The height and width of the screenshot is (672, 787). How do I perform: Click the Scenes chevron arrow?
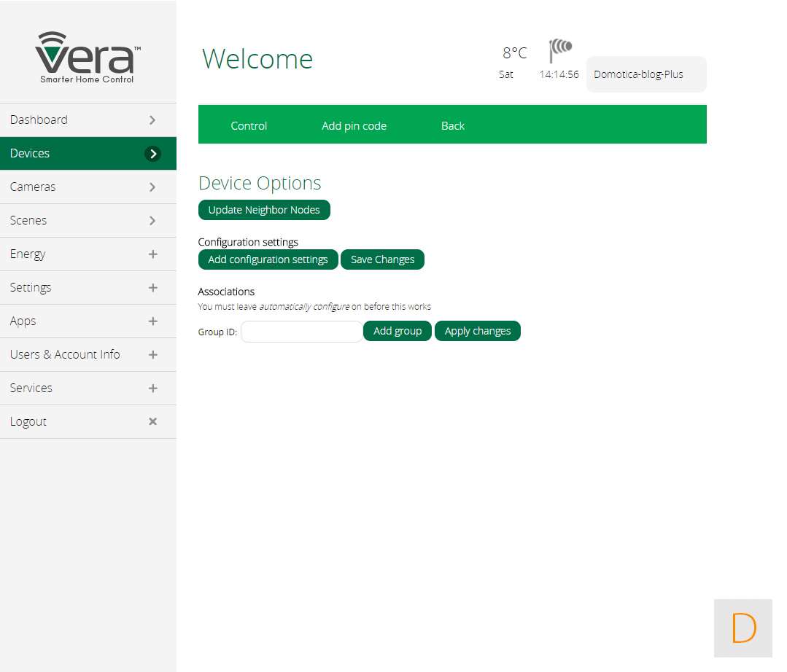click(x=152, y=220)
